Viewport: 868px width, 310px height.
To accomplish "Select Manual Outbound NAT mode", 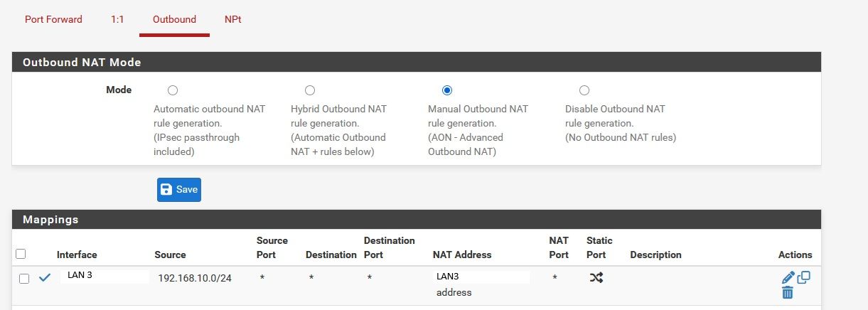I will coord(447,90).
